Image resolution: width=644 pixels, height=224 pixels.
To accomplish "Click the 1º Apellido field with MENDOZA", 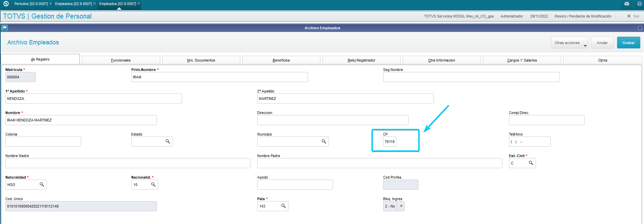I will click(x=94, y=99).
